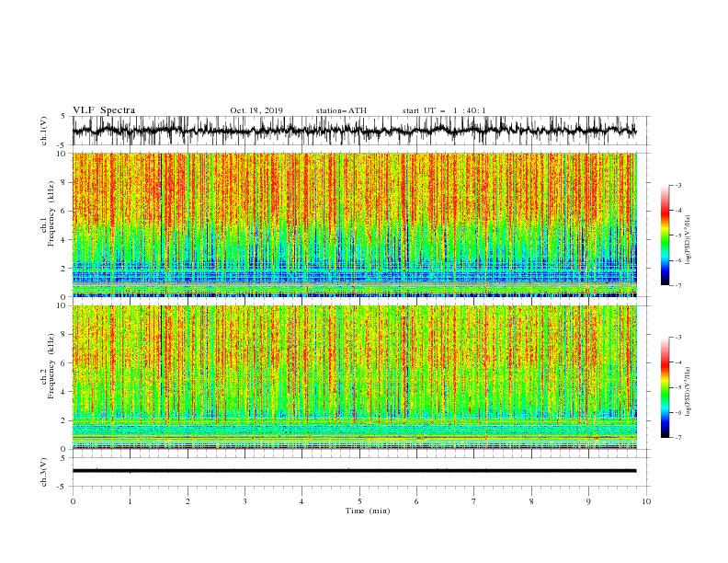Click the time axis tick label '7'
728x563 pixels.
pyautogui.click(x=474, y=501)
